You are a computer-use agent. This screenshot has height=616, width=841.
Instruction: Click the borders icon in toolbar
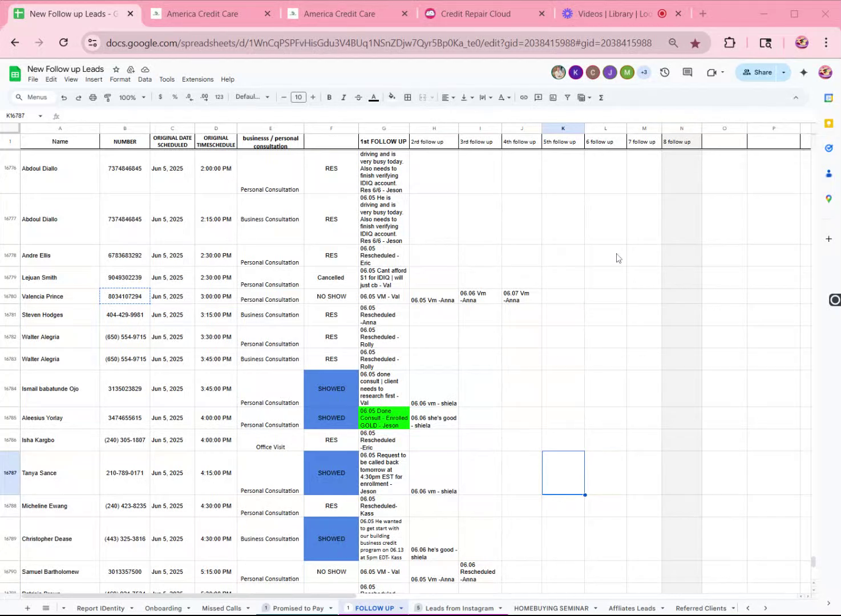tap(407, 98)
